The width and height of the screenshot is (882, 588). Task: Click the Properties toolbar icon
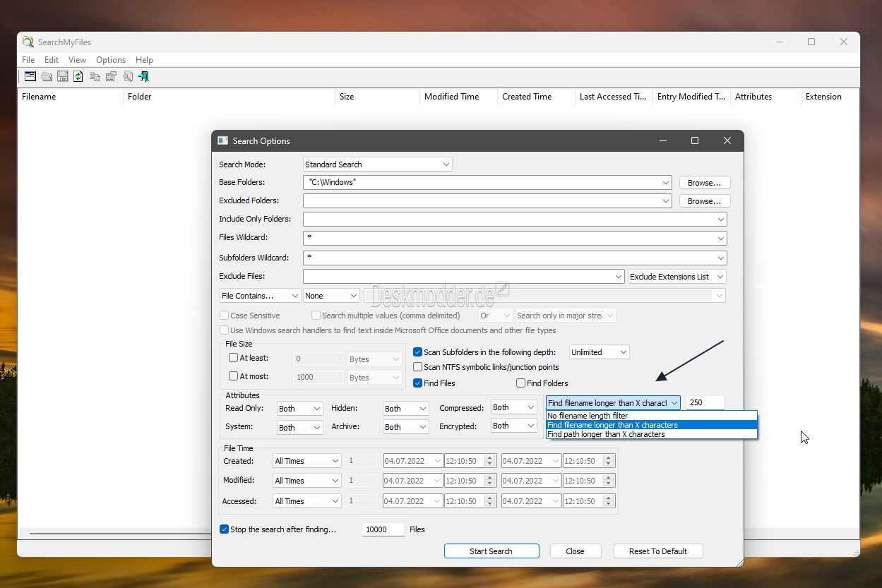pyautogui.click(x=111, y=76)
